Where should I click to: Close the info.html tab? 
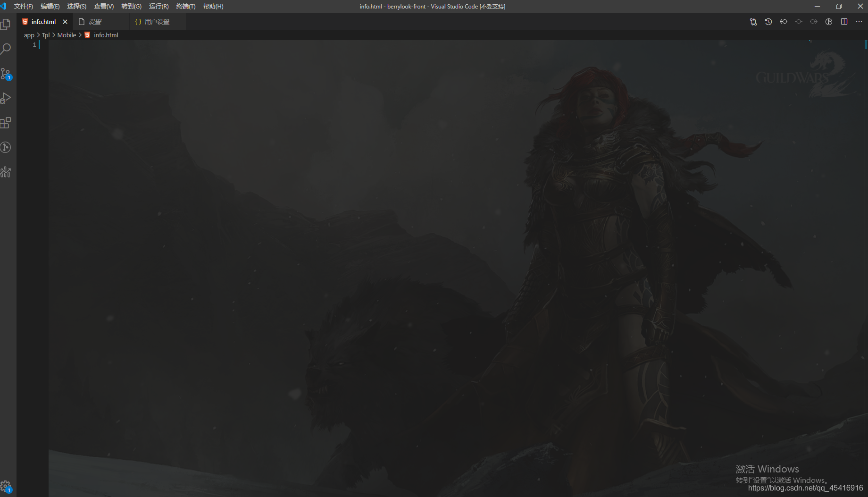[x=65, y=22]
